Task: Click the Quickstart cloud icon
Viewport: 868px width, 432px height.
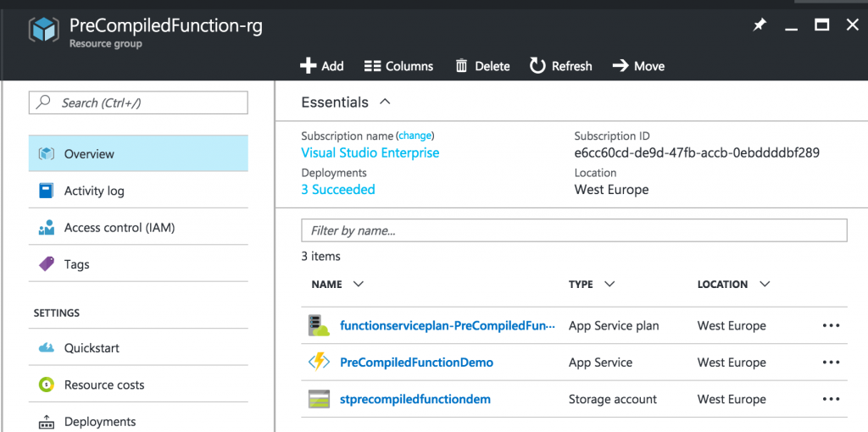Action: pyautogui.click(x=47, y=348)
